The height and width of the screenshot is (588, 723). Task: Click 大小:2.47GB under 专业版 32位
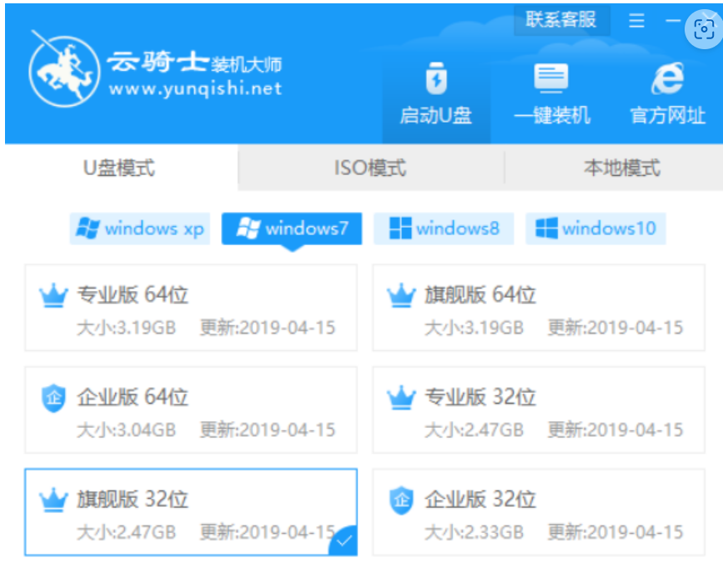pos(474,430)
